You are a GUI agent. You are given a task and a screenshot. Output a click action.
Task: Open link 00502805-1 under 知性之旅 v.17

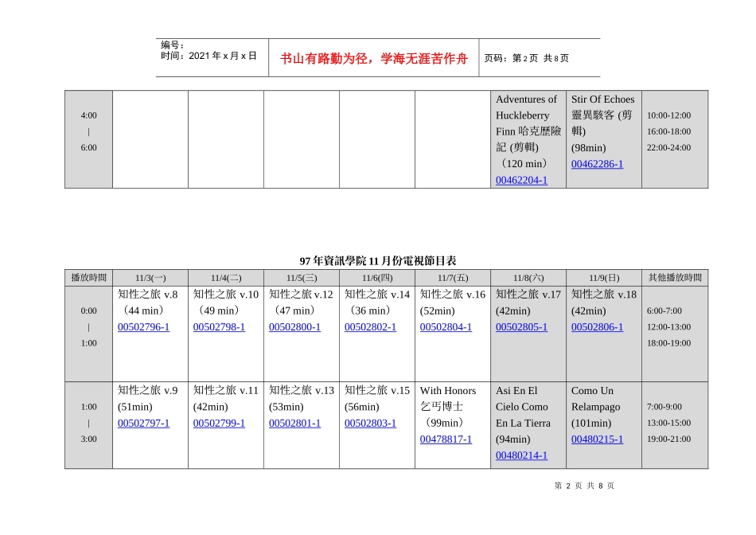click(521, 327)
